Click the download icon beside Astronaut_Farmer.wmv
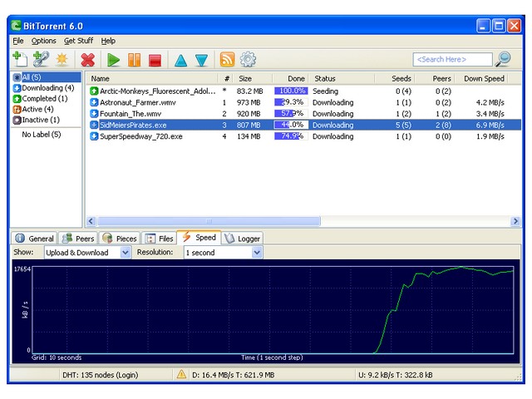The image size is (532, 399). click(94, 102)
